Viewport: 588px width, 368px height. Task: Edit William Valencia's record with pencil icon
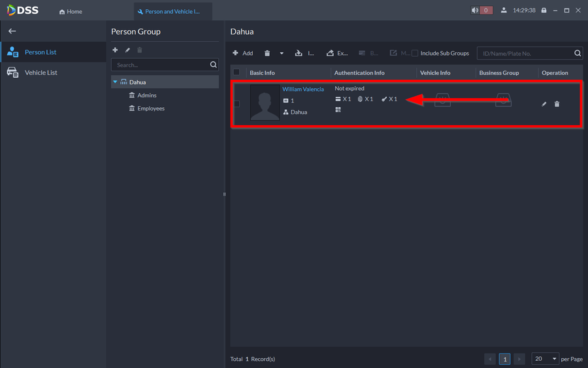click(x=544, y=104)
